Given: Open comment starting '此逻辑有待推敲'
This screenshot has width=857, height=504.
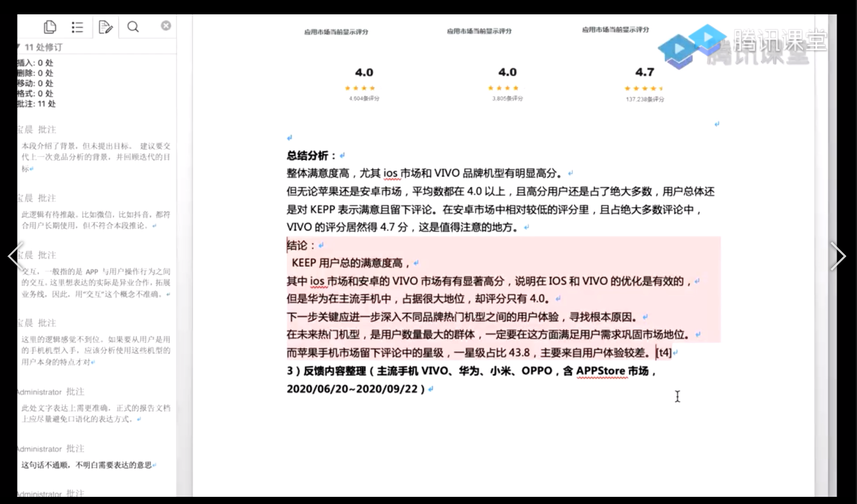Looking at the screenshot, I should (x=96, y=220).
